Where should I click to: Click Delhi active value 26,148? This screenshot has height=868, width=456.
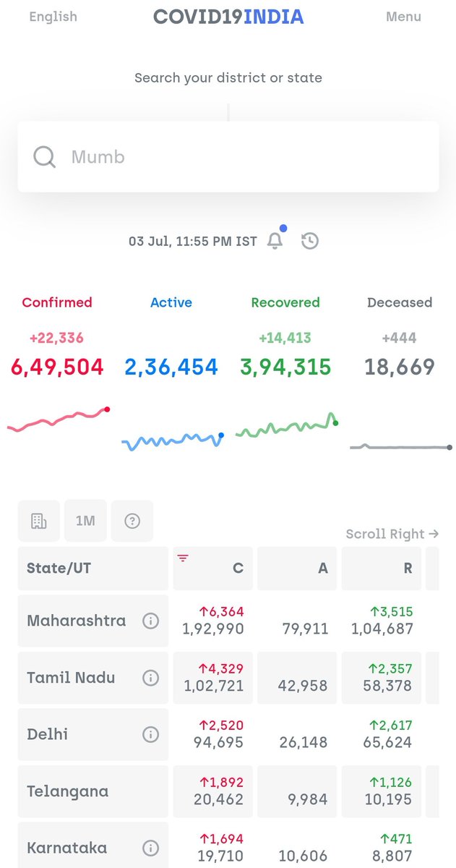(x=304, y=742)
